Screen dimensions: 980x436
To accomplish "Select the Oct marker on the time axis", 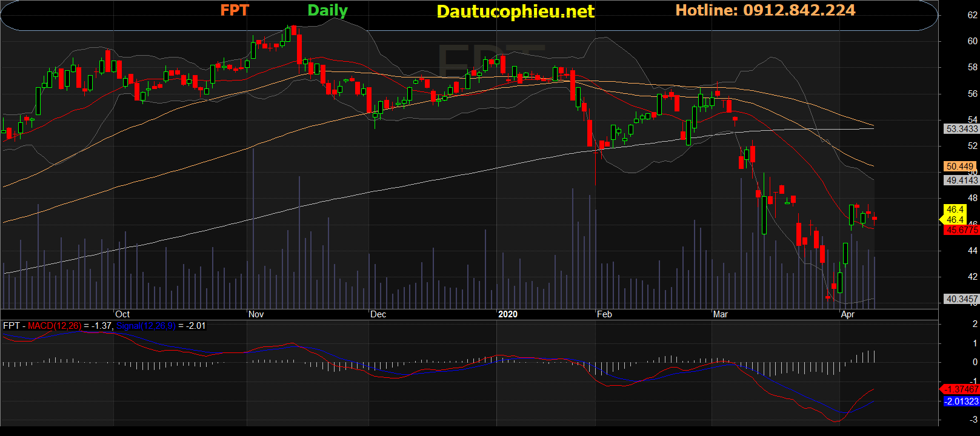I will coord(122,314).
